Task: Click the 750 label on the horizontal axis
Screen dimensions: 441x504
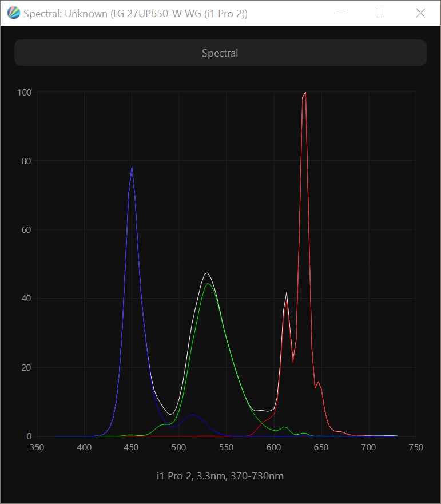Action: point(416,447)
